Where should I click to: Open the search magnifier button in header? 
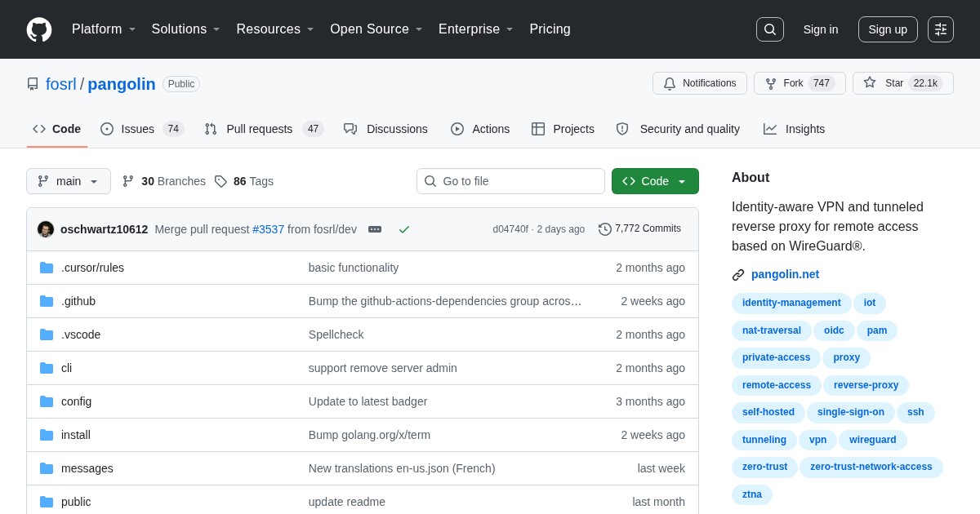tap(770, 29)
